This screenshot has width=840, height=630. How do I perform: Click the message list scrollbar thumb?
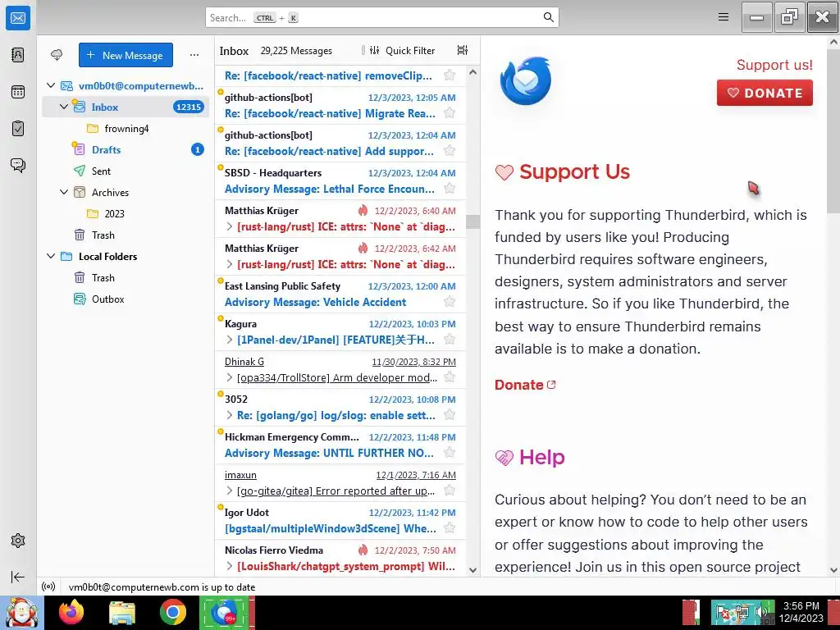point(473,221)
